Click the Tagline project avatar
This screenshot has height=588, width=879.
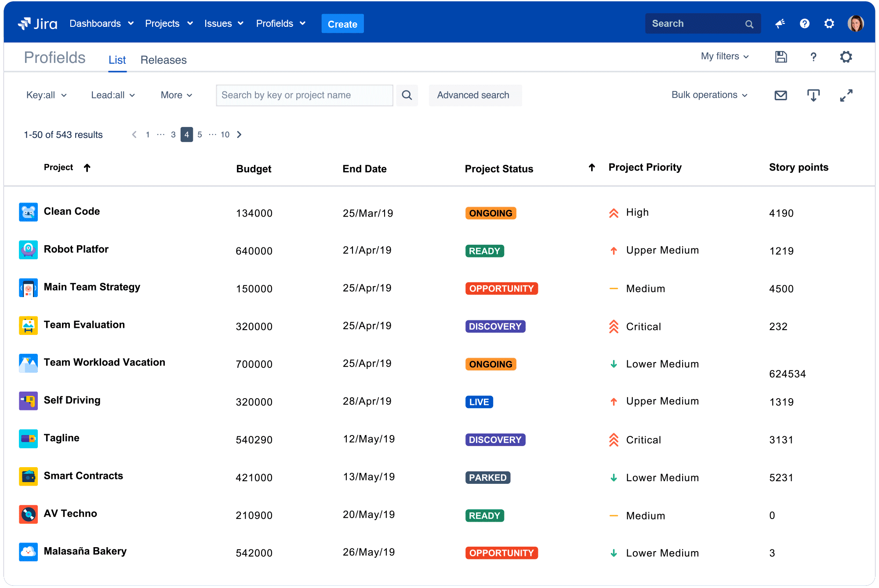tap(28, 439)
